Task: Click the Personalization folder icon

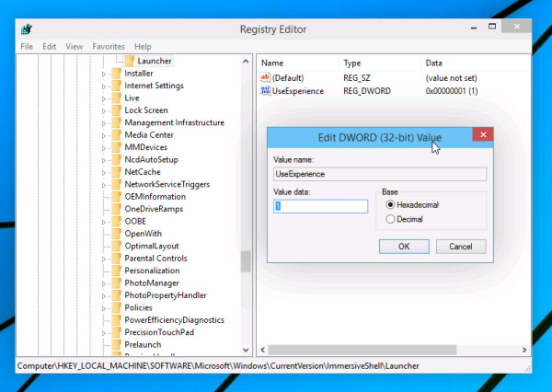Action: 116,271
